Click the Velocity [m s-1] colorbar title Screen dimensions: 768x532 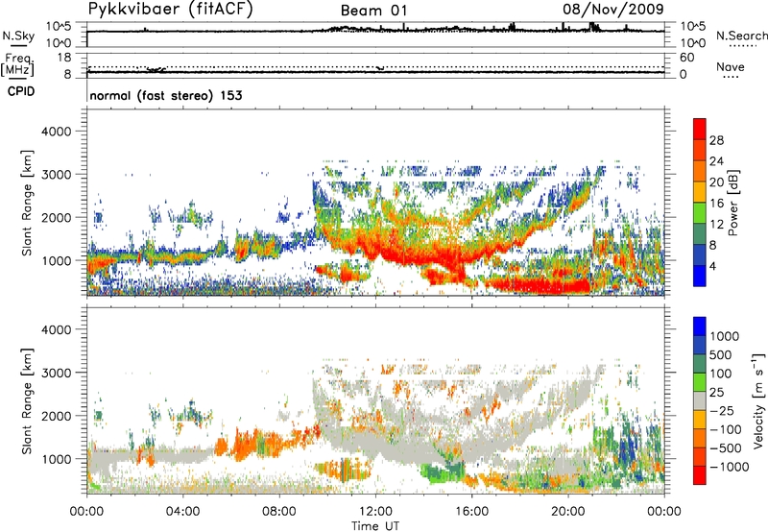click(758, 399)
